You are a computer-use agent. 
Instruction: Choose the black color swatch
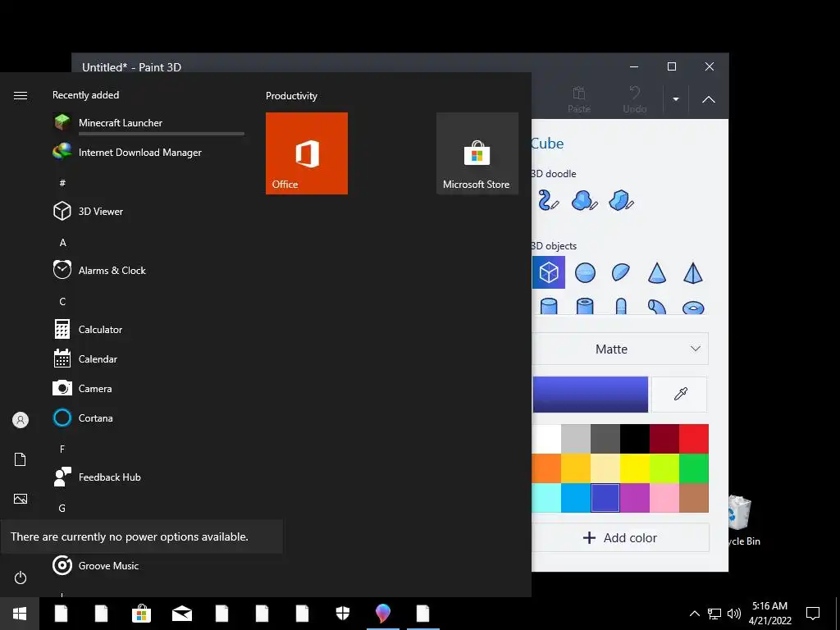635,439
